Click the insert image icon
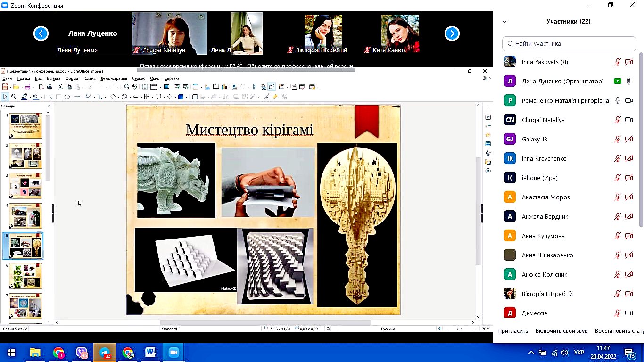 click(207, 87)
